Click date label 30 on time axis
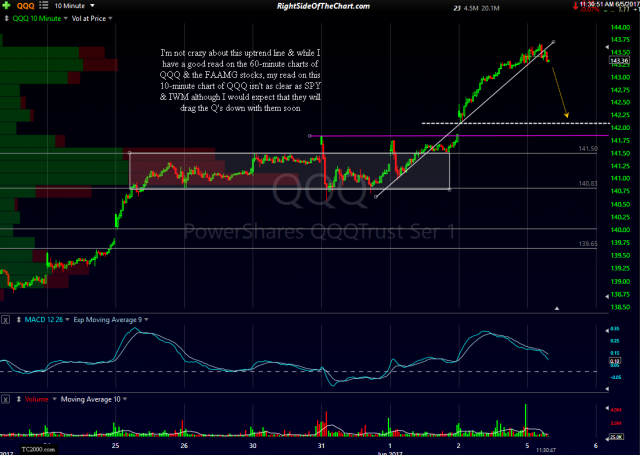 click(x=253, y=445)
